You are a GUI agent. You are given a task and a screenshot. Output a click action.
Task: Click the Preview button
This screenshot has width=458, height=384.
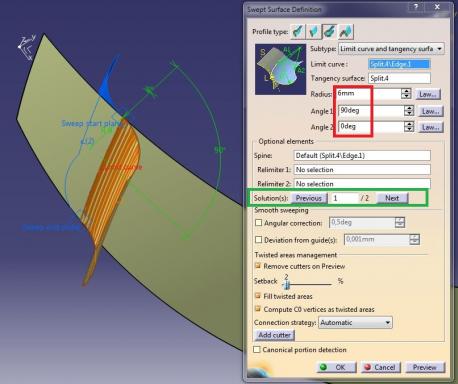(x=425, y=367)
